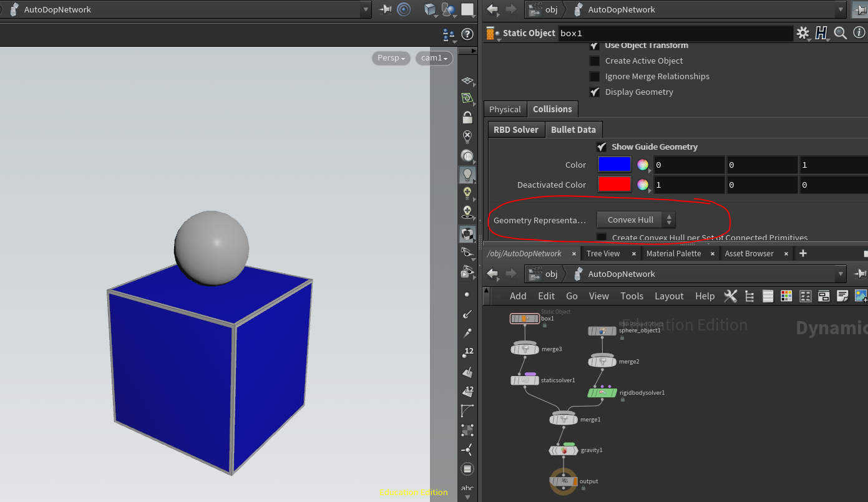This screenshot has height=502, width=868.
Task: Click the viewport help question mark icon
Action: click(467, 34)
